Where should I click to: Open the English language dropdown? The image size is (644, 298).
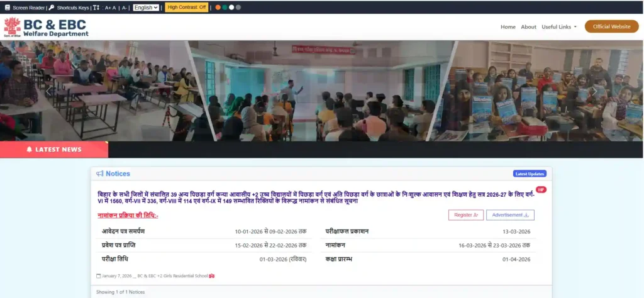(x=146, y=8)
